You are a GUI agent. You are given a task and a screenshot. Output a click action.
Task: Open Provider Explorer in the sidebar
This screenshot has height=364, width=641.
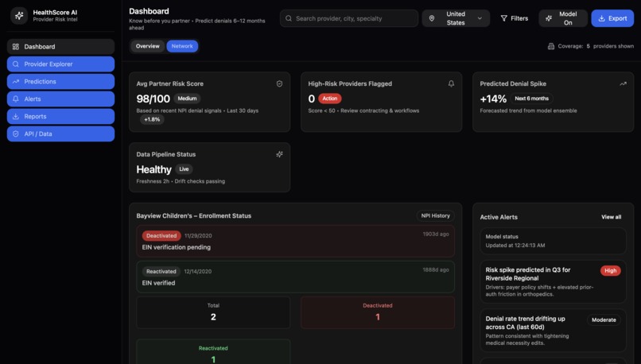pos(60,64)
